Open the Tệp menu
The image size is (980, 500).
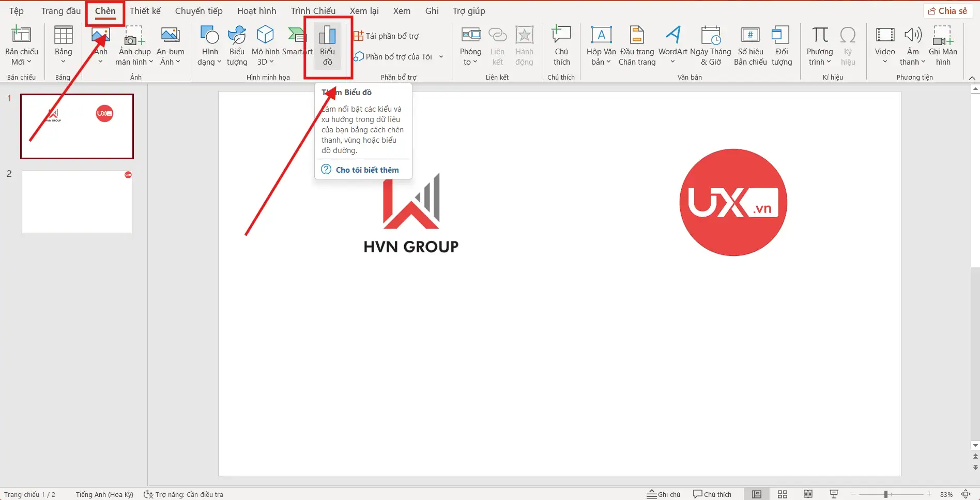point(16,10)
